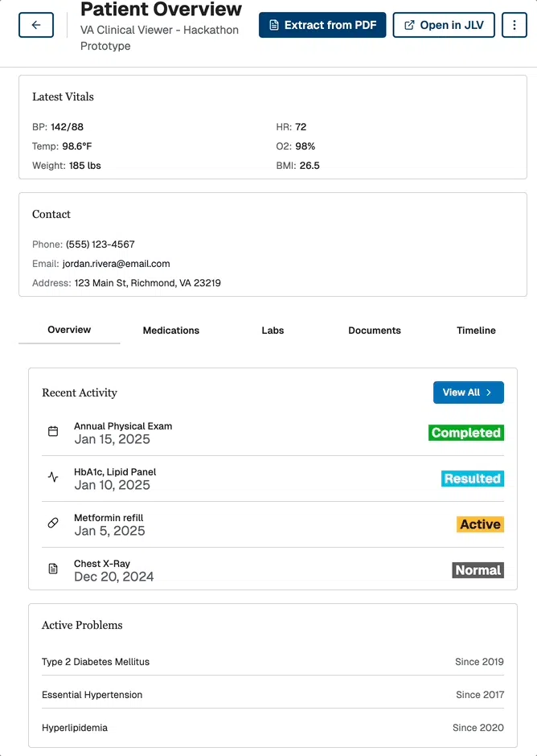Click the calendar icon beside Annual Physical Exam

click(x=53, y=432)
